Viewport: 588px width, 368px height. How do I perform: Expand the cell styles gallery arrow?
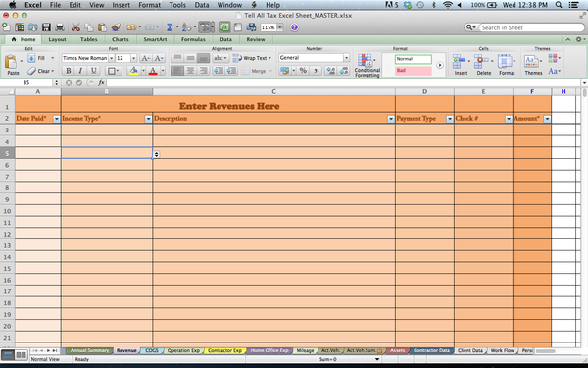coord(440,65)
